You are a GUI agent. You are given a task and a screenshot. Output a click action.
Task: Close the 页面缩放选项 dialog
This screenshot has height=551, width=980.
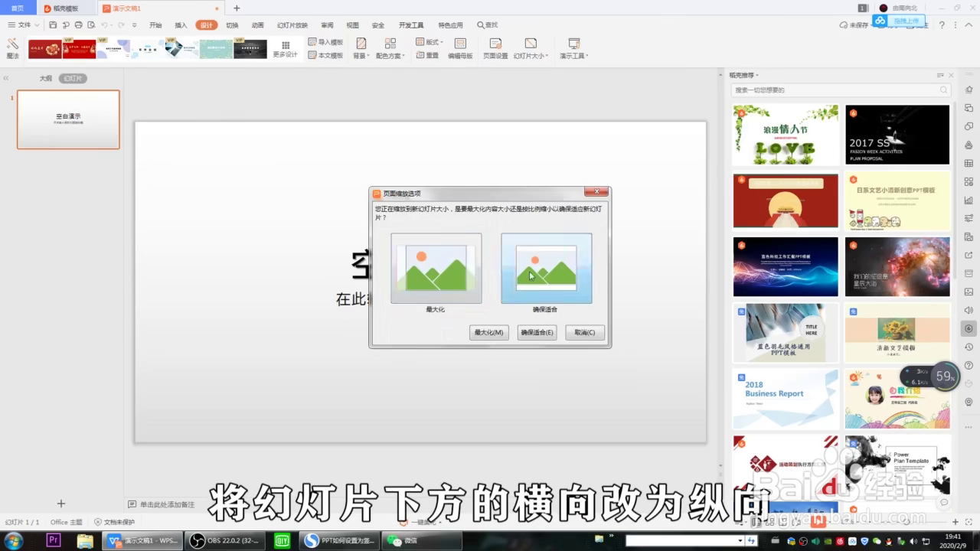(x=596, y=192)
